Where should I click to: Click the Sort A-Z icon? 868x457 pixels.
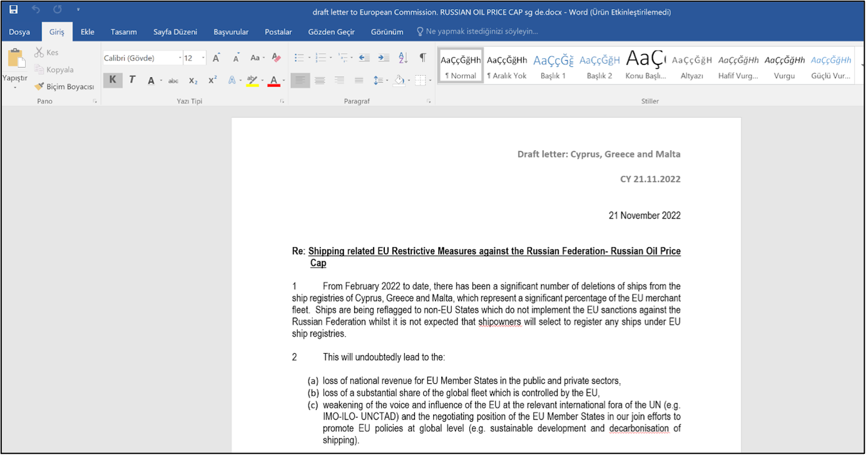click(403, 58)
